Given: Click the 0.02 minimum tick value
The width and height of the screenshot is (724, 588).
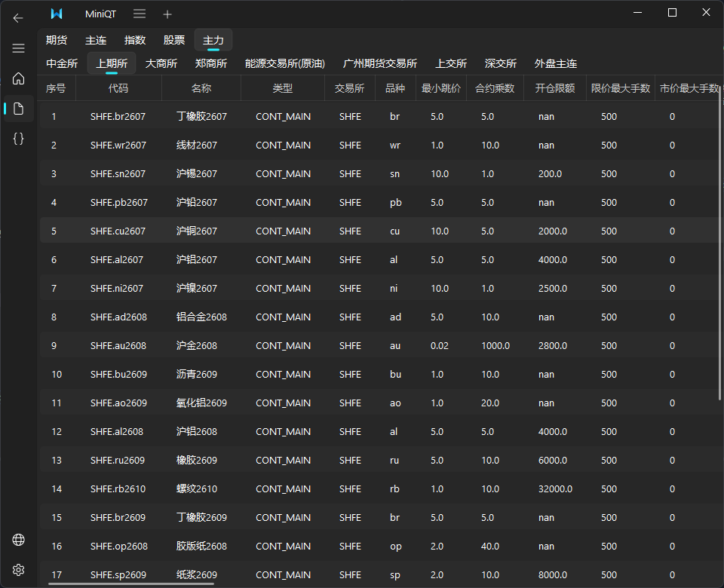Looking at the screenshot, I should point(440,345).
